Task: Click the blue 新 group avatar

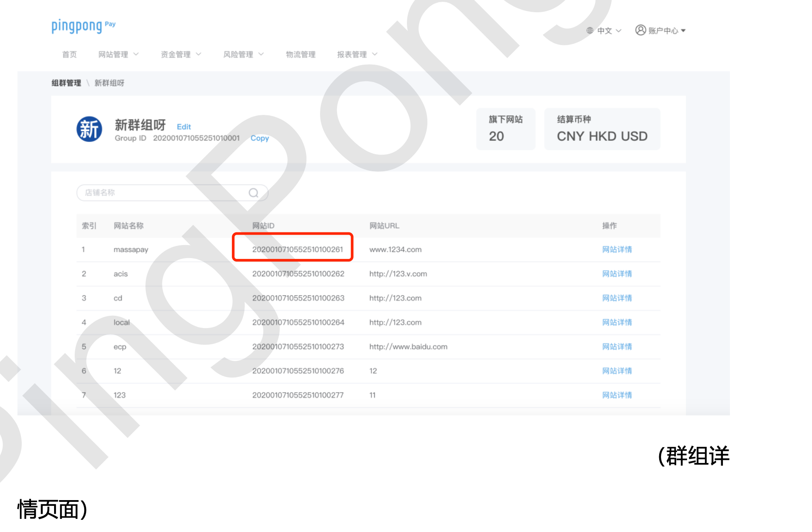Action: (89, 129)
